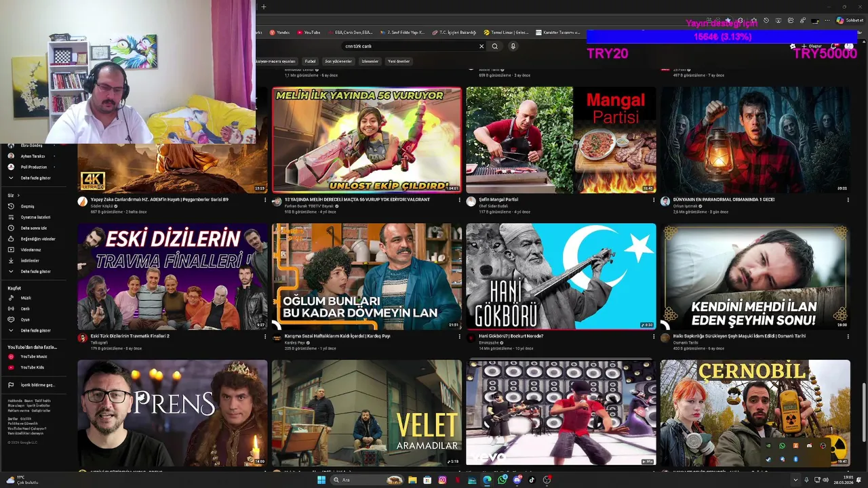
Task: Open Hani Gökbörü? Bozkurt Nerede? title
Action: click(511, 336)
